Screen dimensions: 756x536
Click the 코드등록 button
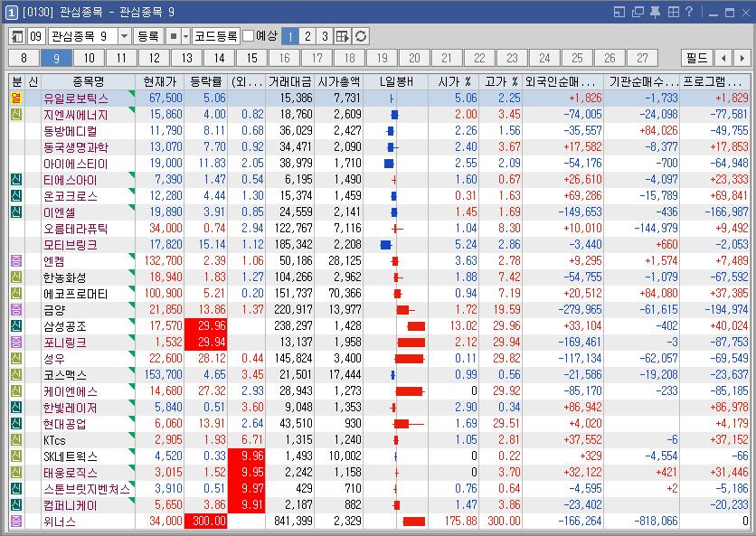216,36
